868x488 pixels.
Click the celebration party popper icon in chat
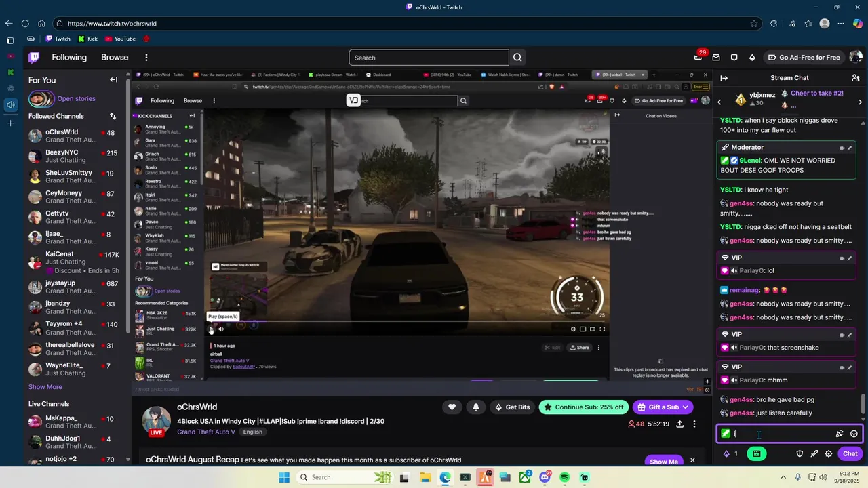point(840,434)
